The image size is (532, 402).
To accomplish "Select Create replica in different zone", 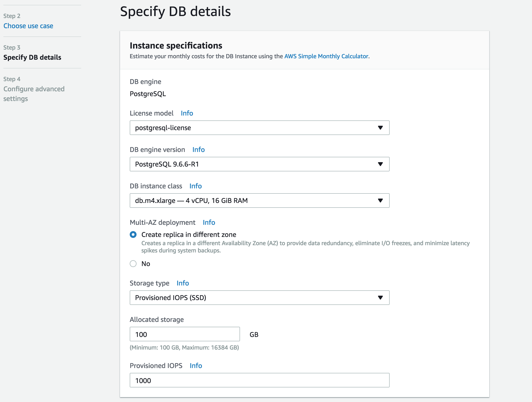I will tap(133, 234).
